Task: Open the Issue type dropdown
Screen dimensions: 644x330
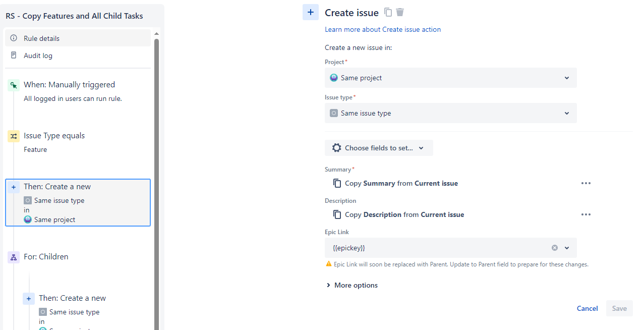Action: (x=451, y=113)
